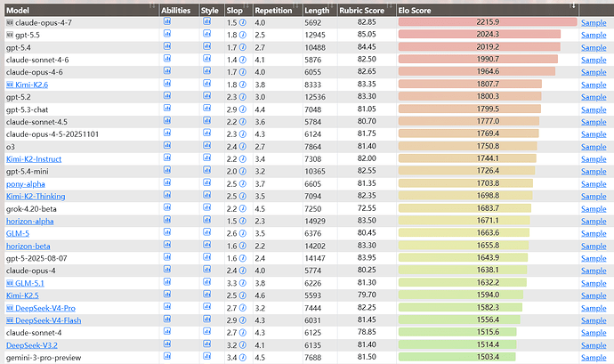Click slop info icon for claude-opus-4-7
This screenshot has width=614, height=364.
point(243,23)
